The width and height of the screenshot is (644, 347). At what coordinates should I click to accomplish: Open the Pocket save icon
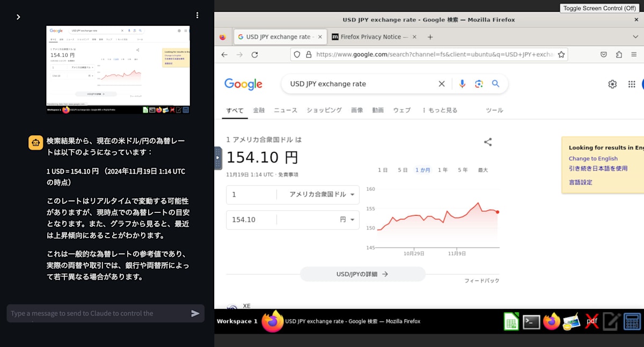point(604,55)
